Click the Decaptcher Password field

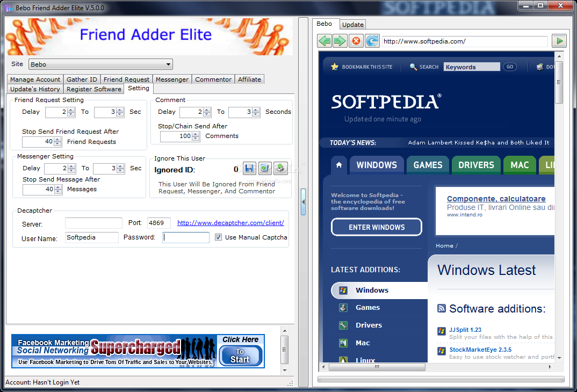coord(186,237)
